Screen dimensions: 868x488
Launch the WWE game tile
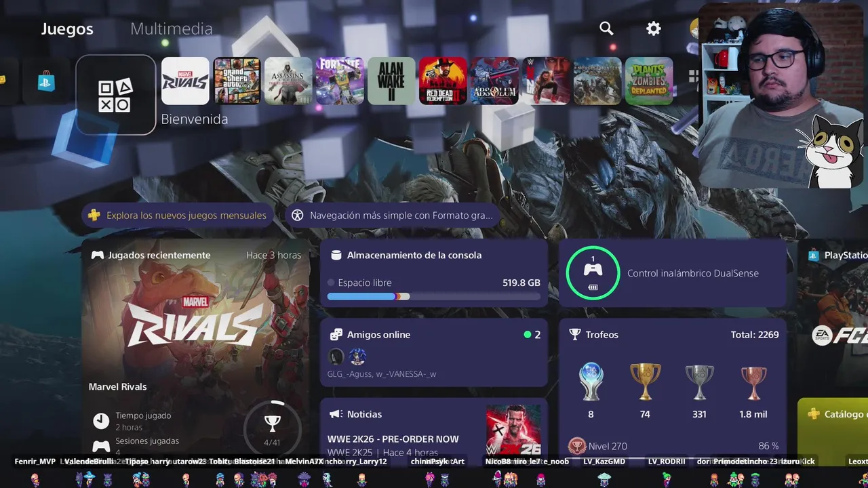pyautogui.click(x=546, y=81)
